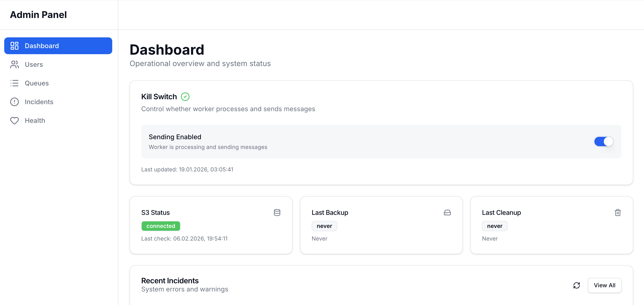Screen dimensions: 644x305
Task: Click 'Operational overview and system status' subtitle
Action: tap(200, 64)
